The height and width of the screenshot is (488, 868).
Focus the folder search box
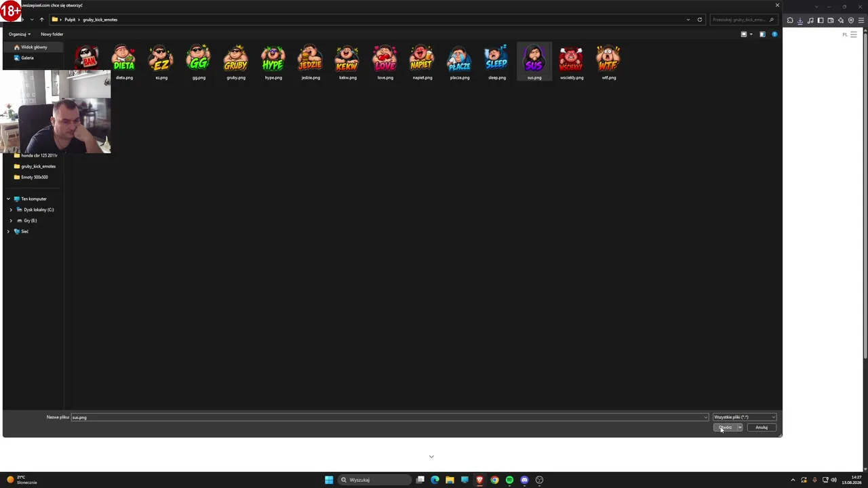click(x=743, y=20)
